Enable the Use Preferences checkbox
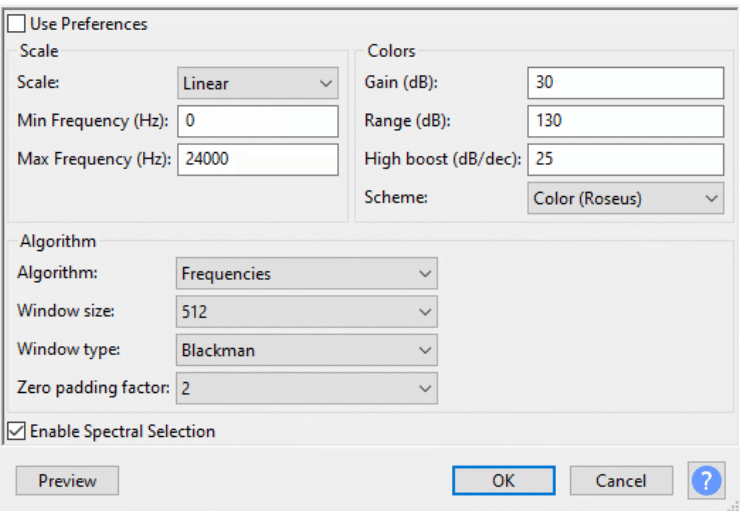This screenshot has height=511, width=740. pos(17,24)
